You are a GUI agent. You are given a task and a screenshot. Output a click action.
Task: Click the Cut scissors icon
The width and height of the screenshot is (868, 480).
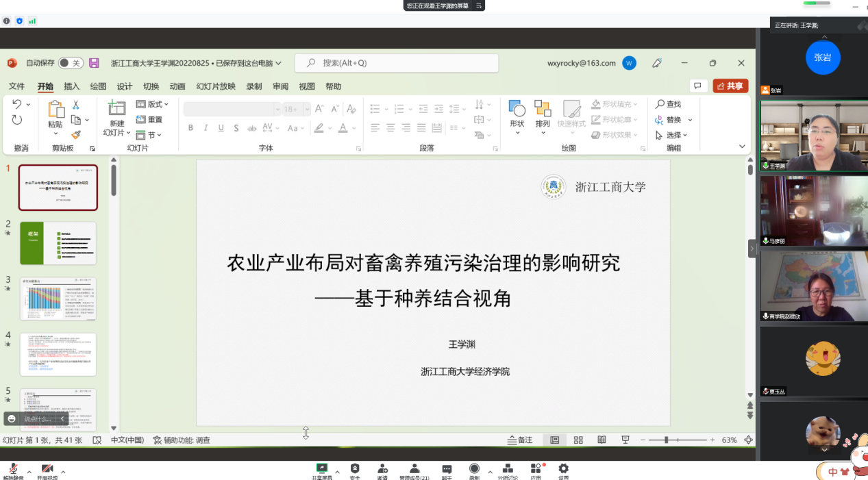point(76,105)
